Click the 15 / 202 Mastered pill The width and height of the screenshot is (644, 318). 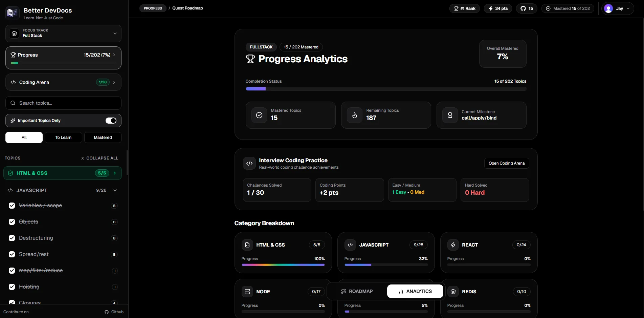301,47
